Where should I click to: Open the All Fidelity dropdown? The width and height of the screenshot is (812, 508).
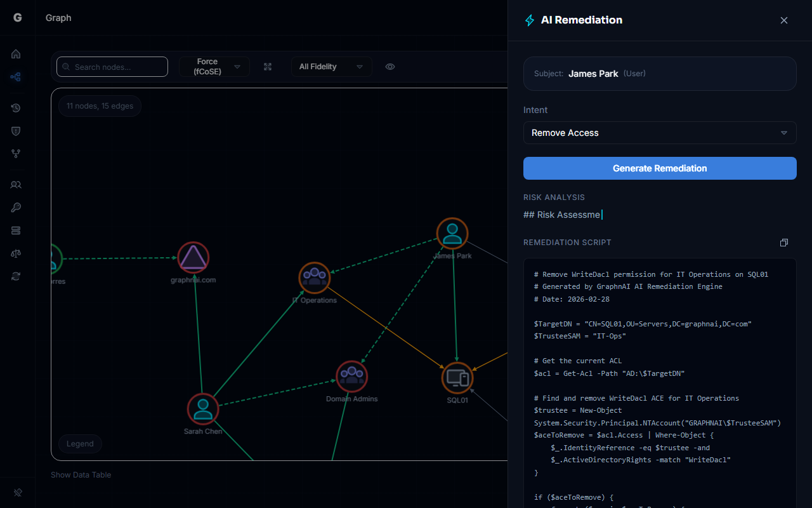331,66
